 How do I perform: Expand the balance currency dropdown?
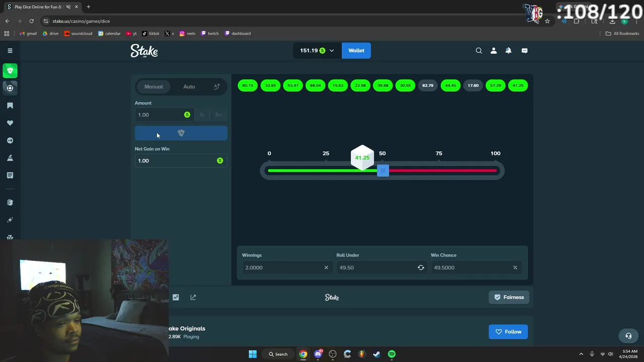pyautogui.click(x=332, y=51)
